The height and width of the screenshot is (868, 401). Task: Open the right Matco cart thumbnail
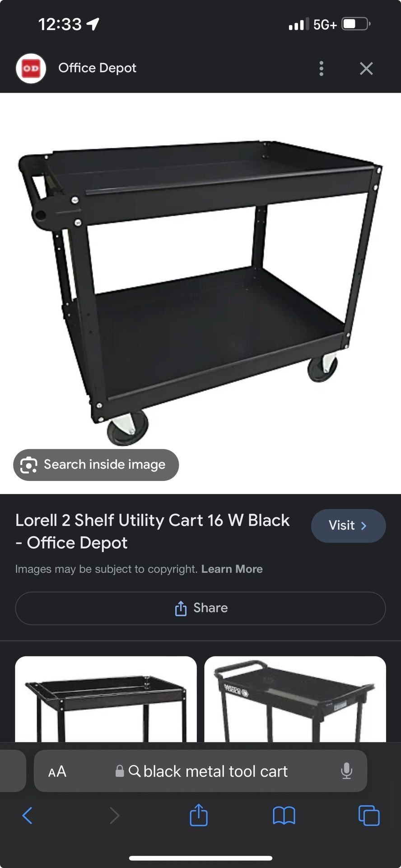point(295,699)
